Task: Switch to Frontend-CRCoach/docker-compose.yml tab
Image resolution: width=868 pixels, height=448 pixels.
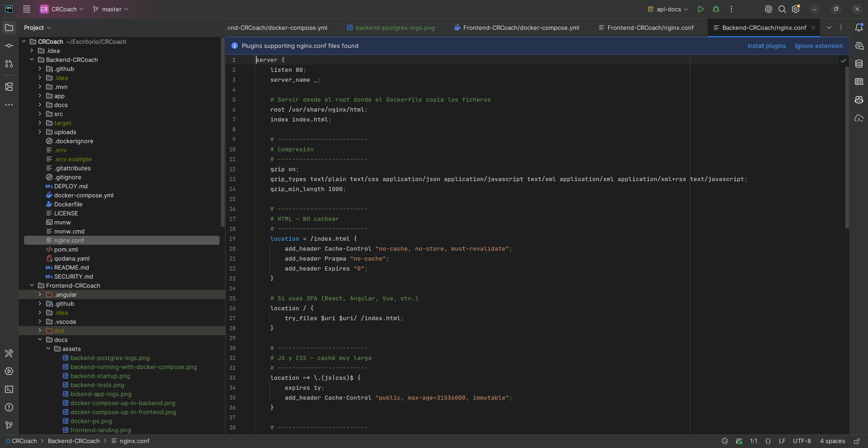Action: tap(517, 28)
